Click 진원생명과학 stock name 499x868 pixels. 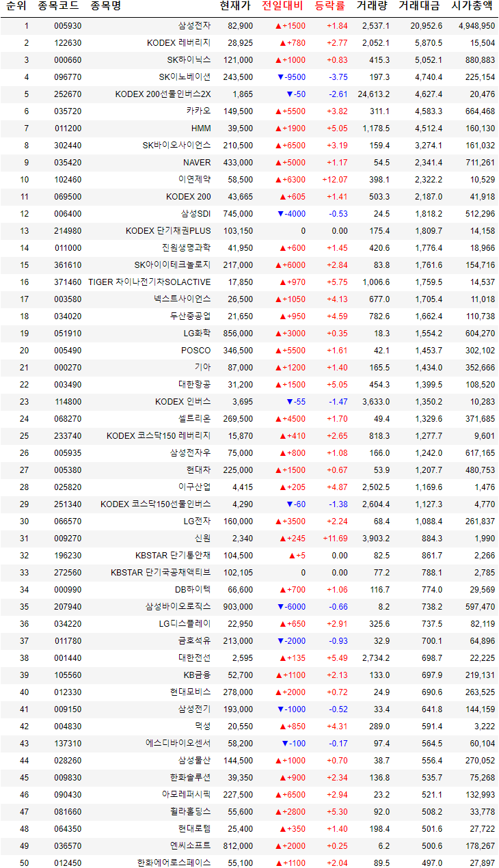[x=186, y=248]
